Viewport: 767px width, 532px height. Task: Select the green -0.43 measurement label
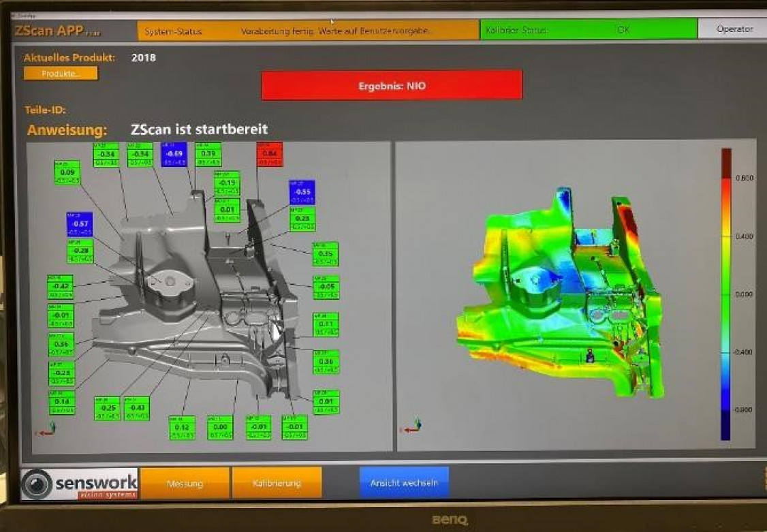coord(136,408)
